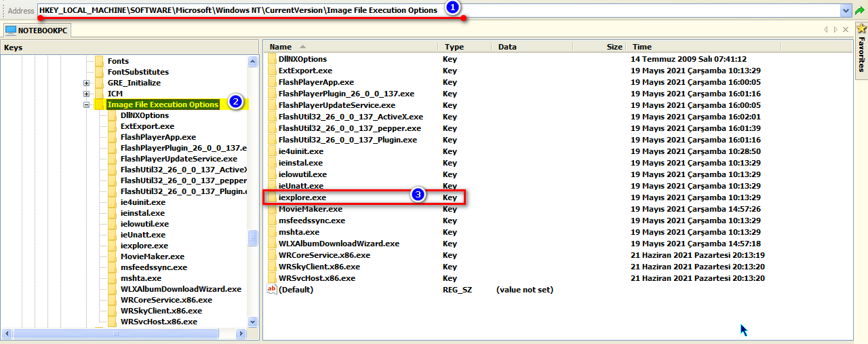868x344 pixels.
Task: Click the up arrow of Keys tree scrollbar
Action: [253, 62]
